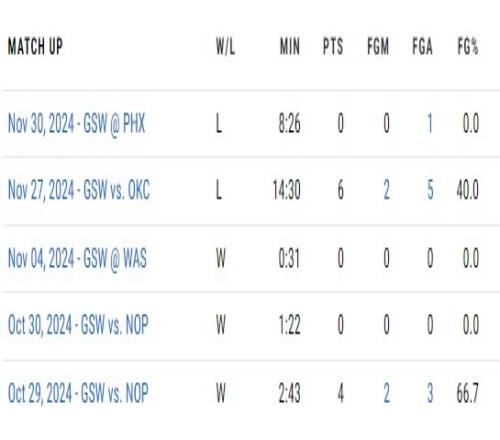Select the 66.7 FG% cell
This screenshot has height=440, width=500.
point(468,393)
